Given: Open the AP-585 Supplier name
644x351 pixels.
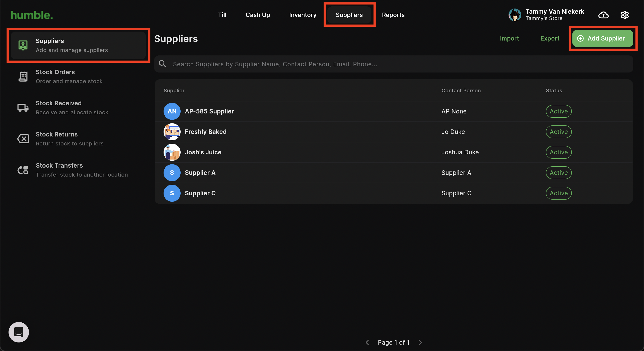Looking at the screenshot, I should (210, 111).
